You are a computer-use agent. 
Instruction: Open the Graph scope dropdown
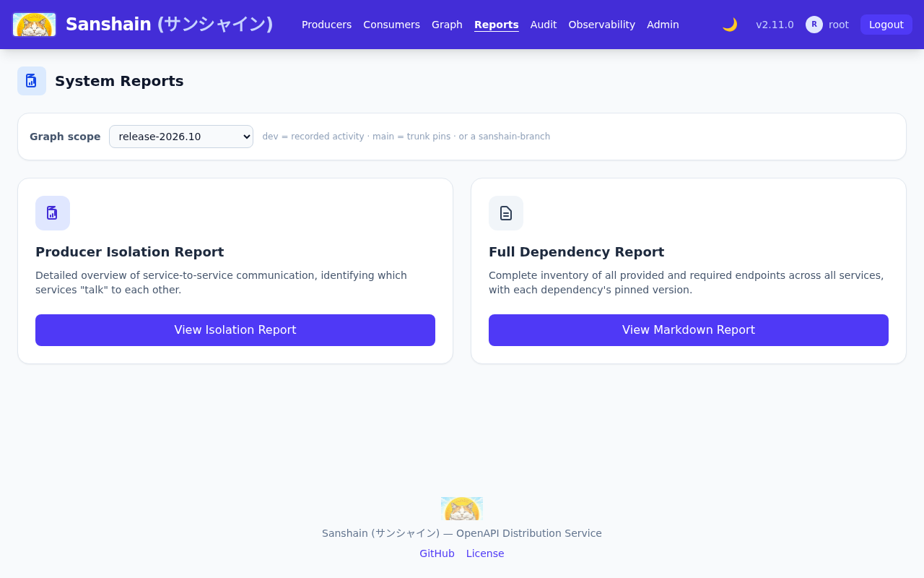tap(181, 137)
